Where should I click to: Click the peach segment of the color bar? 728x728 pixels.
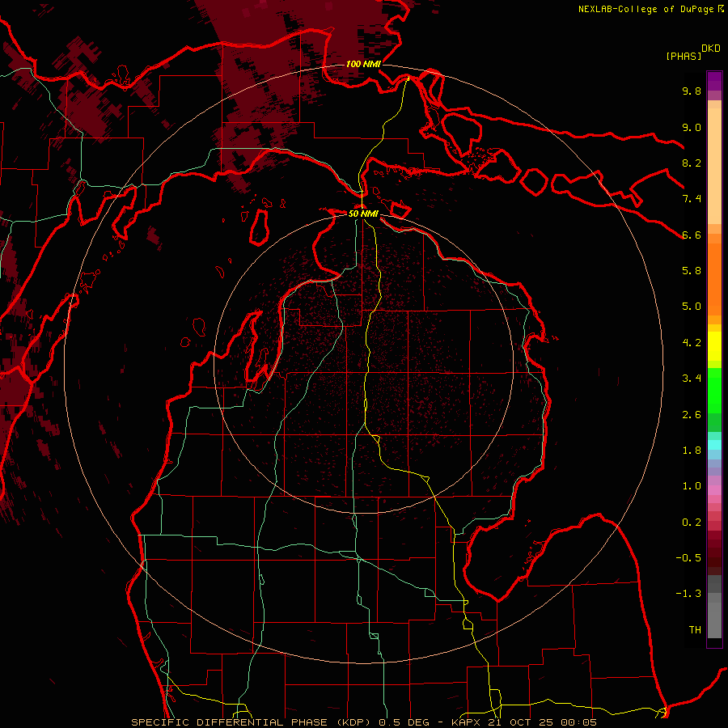[714, 167]
